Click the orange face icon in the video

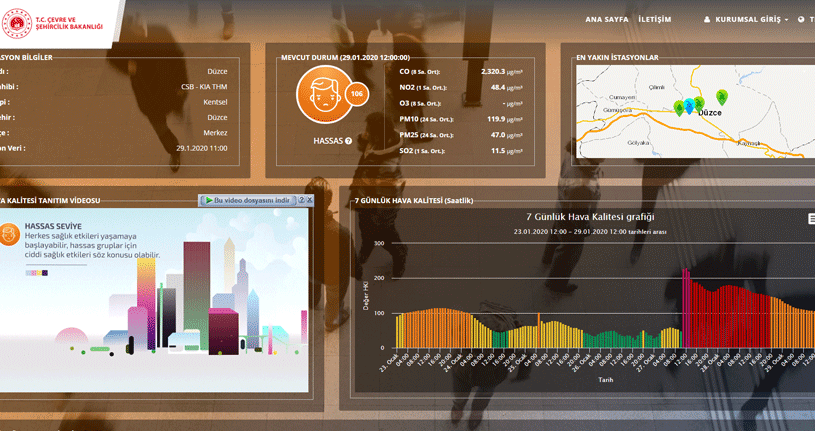click(9, 234)
